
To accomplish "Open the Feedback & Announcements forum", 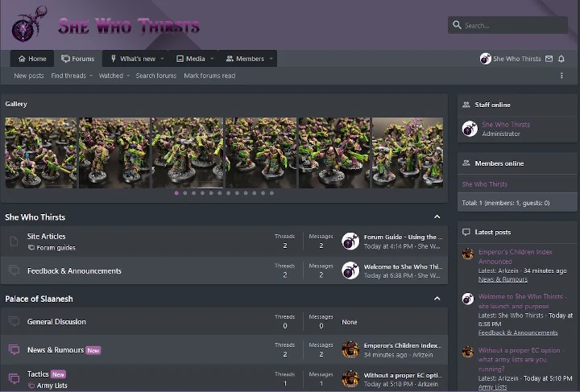I will pos(74,270).
